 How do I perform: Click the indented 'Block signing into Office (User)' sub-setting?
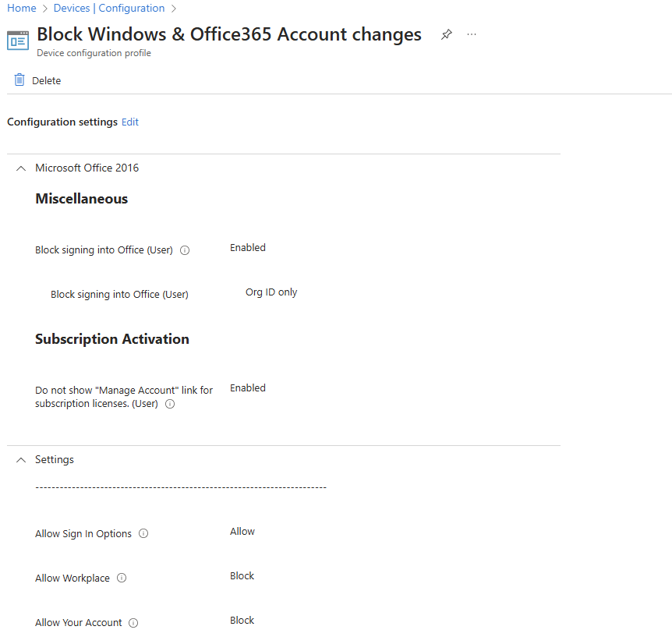click(x=119, y=295)
